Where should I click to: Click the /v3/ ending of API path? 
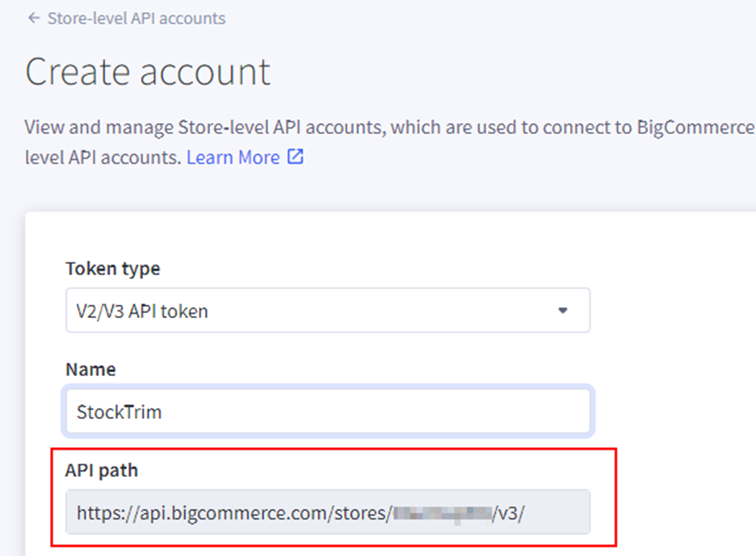point(509,512)
